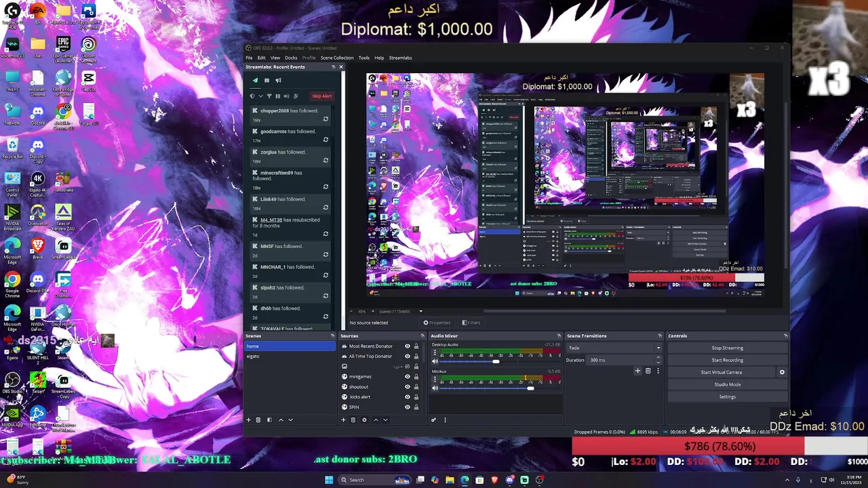Click Start Virtual Camera button
The height and width of the screenshot is (488, 868).
click(x=722, y=372)
